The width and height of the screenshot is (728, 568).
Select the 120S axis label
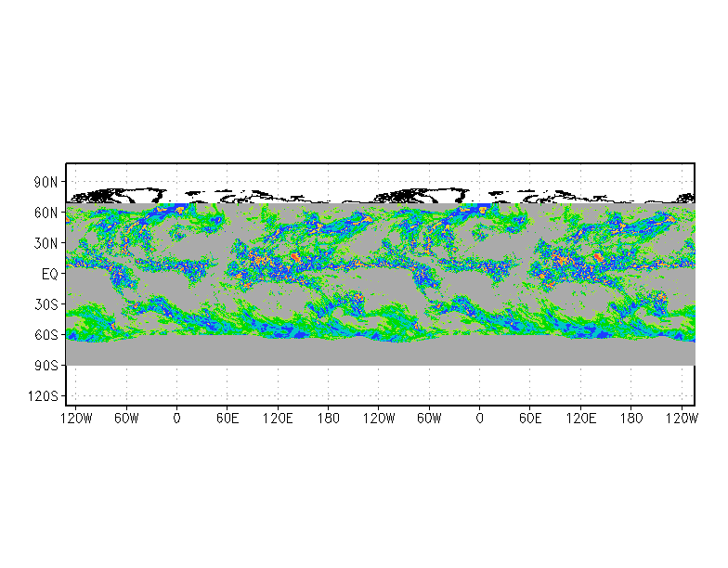click(43, 396)
